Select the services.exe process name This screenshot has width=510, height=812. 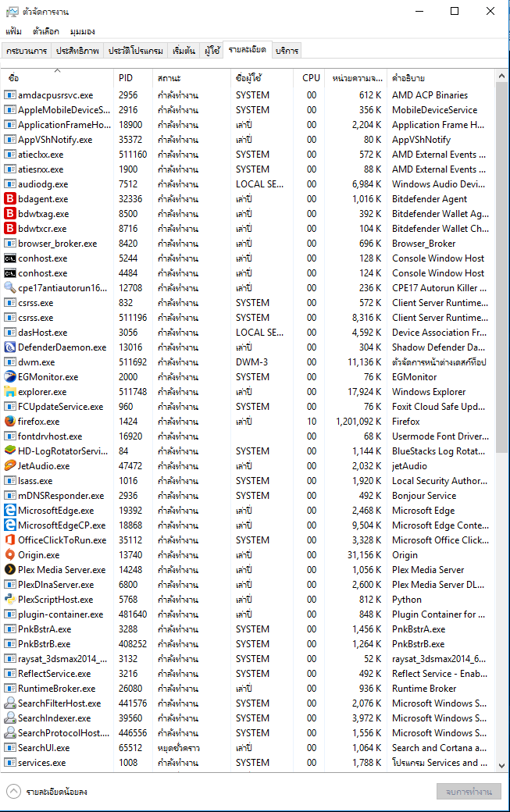[x=42, y=763]
